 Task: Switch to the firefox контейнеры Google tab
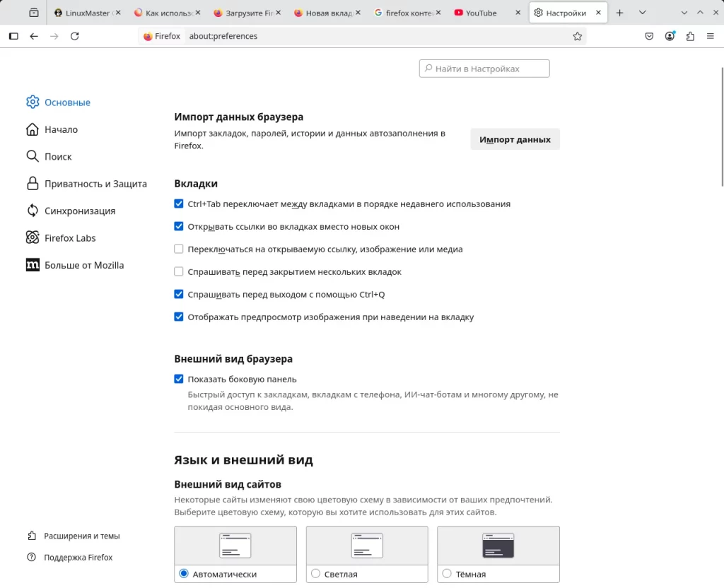(407, 13)
